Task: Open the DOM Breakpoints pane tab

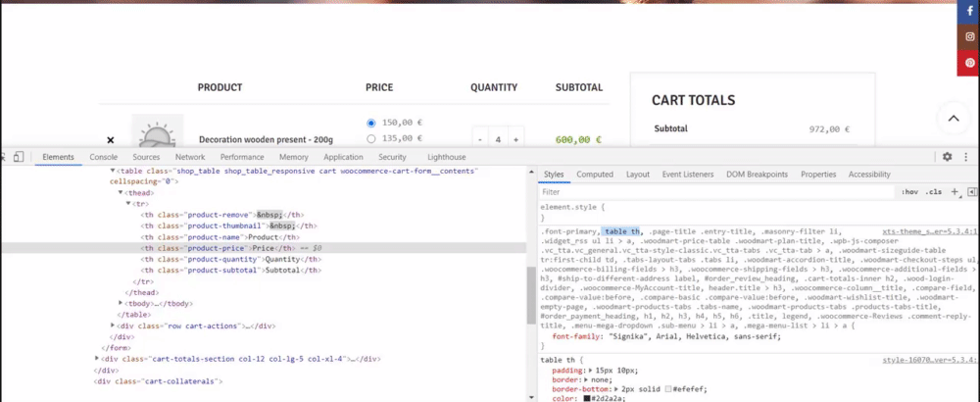Action: 757,175
